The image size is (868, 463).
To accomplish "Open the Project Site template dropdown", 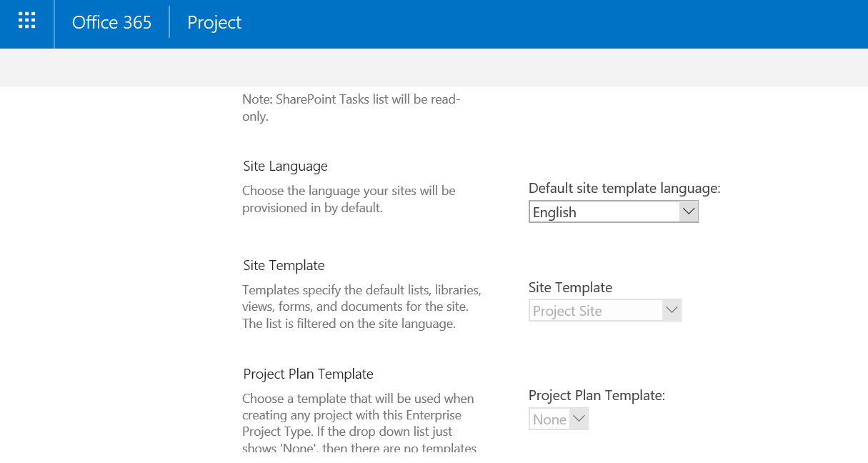I will [596, 311].
